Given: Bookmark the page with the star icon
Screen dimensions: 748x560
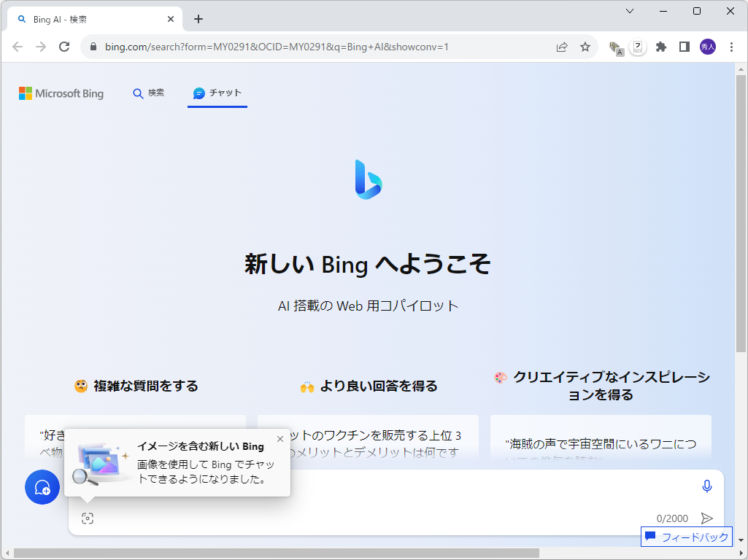Looking at the screenshot, I should [x=585, y=47].
